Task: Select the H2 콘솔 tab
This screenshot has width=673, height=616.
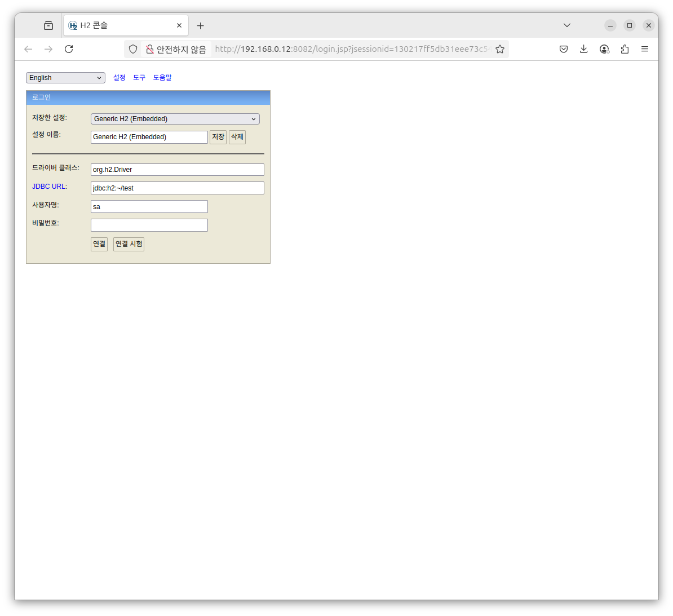Action: coord(126,26)
